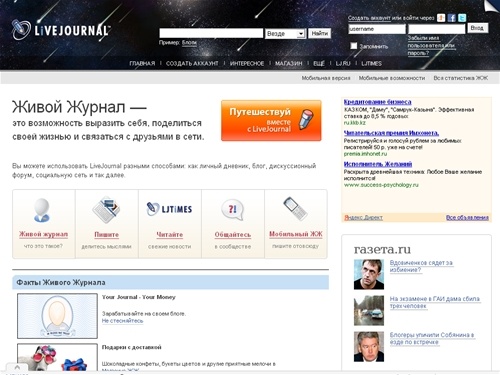
Task: Open the Пишите text link
Action: [x=107, y=234]
